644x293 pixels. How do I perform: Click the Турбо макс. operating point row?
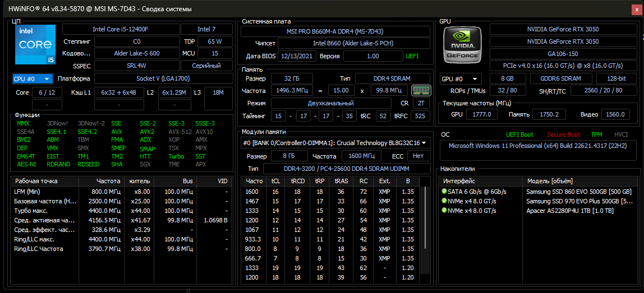point(122,211)
